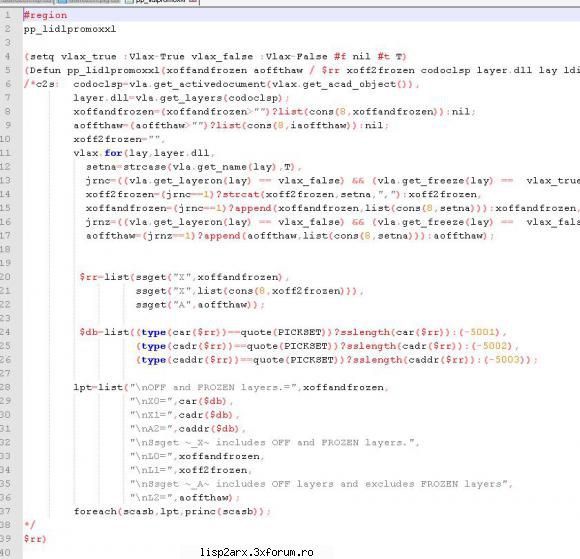580x559 pixels.
Task: Click the jrnc= assignment line
Action: point(333,181)
